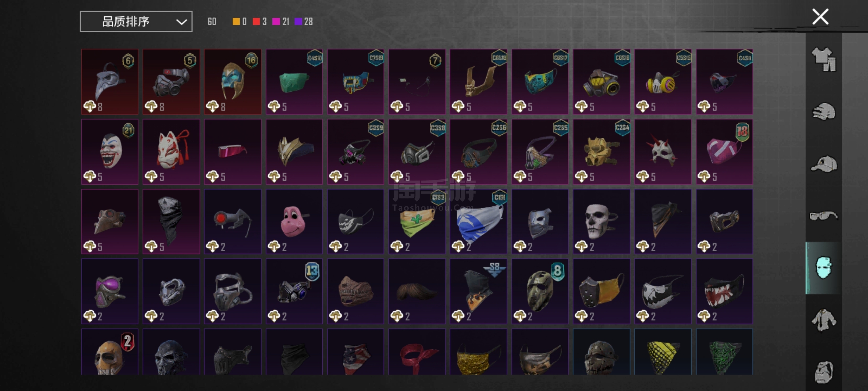The image size is (868, 391).
Task: Open the jacket category icon
Action: [824, 320]
